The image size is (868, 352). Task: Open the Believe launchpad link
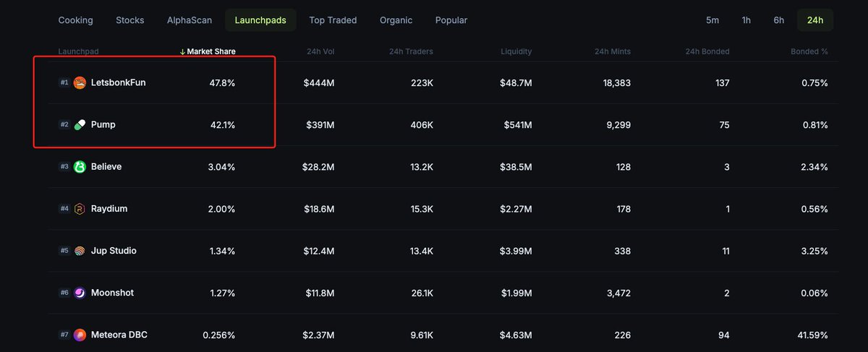click(106, 166)
